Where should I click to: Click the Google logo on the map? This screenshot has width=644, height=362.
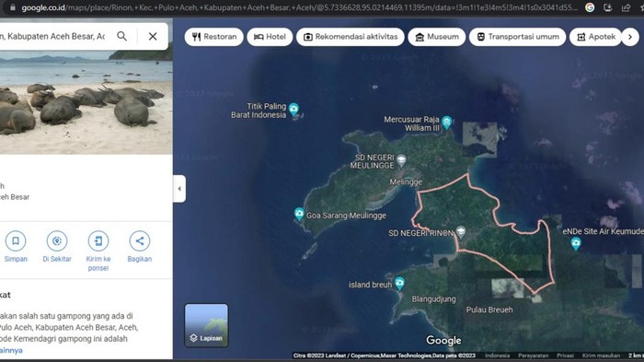(443, 341)
